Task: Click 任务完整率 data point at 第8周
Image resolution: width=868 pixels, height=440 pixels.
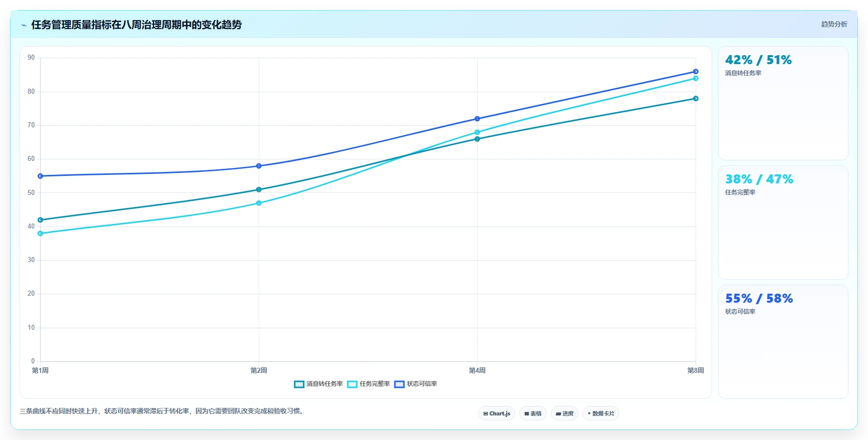Action: pyautogui.click(x=696, y=78)
